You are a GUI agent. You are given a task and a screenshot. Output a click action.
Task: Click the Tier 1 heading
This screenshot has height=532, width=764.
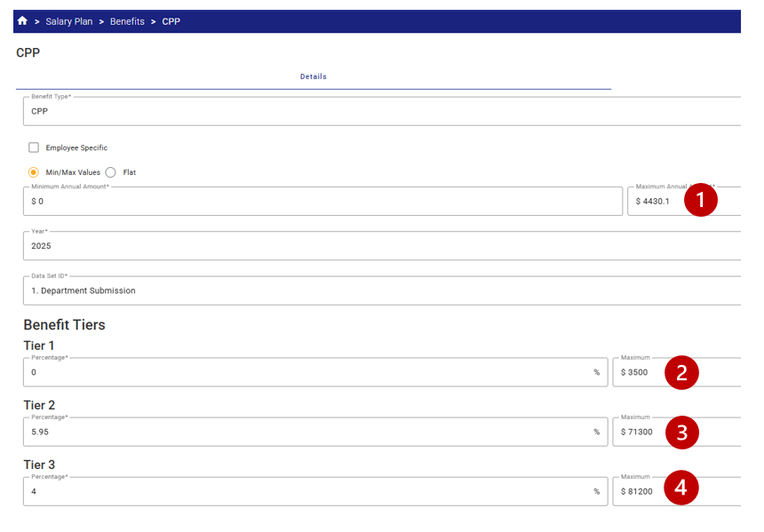(x=39, y=345)
